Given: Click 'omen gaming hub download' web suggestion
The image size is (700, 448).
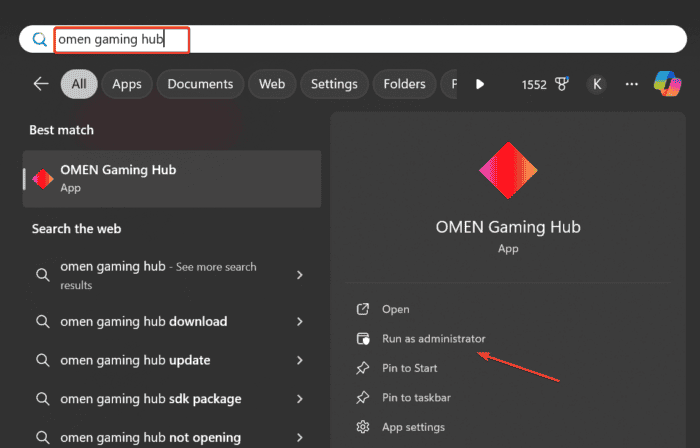Looking at the screenshot, I should 144,321.
